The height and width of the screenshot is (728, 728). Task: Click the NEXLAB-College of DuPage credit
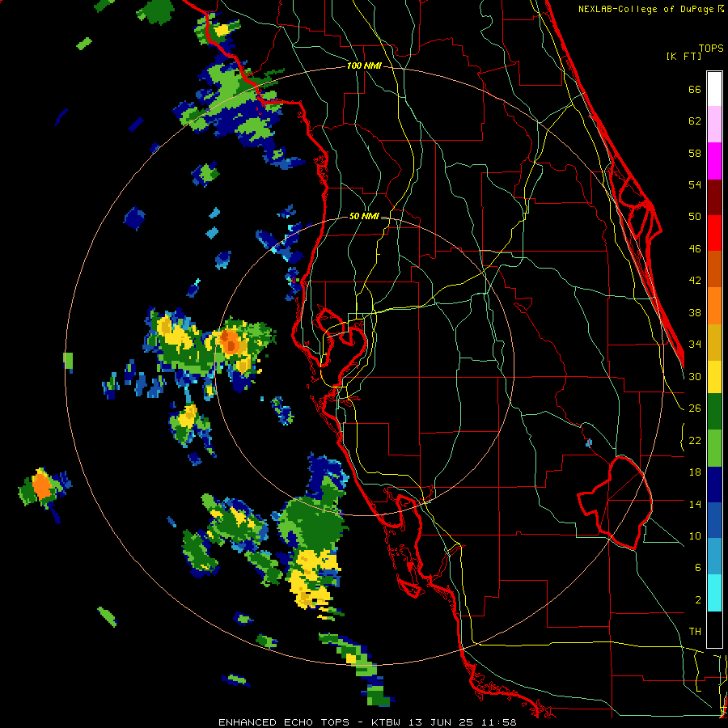650,9
